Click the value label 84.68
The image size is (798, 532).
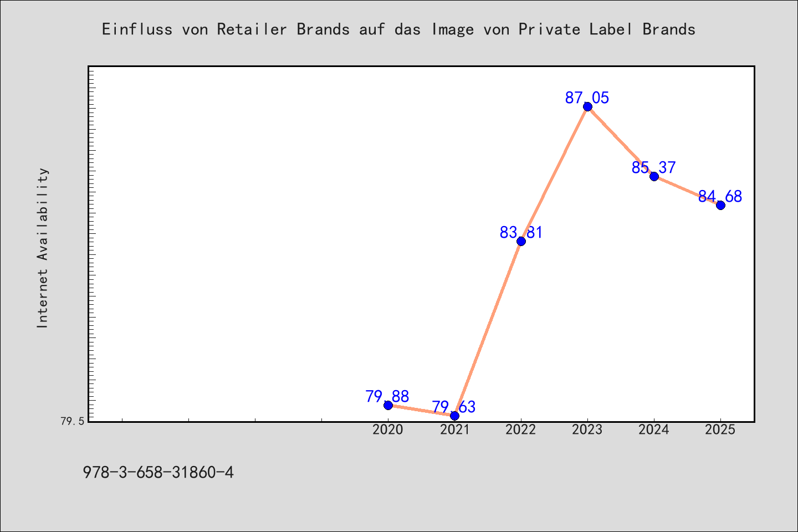pos(720,196)
